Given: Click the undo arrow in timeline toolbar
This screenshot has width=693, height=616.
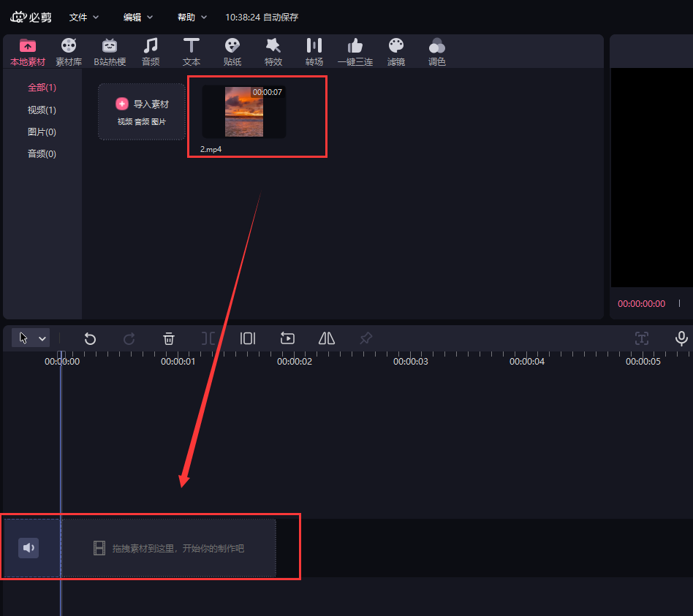Looking at the screenshot, I should point(90,338).
